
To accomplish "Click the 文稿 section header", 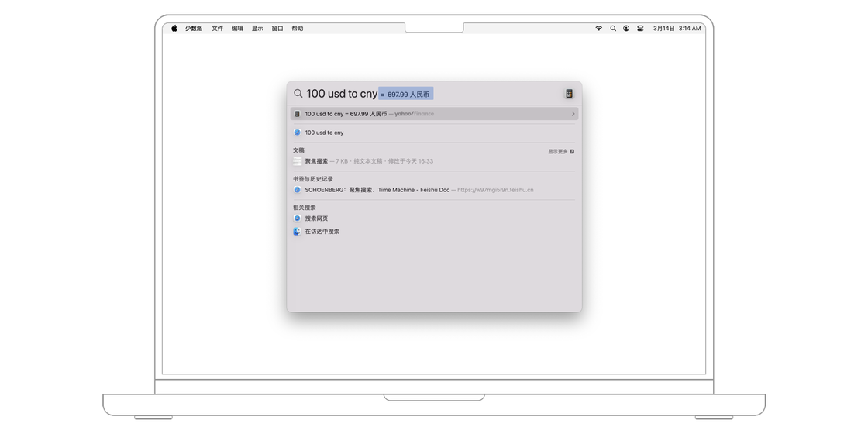I will coord(299,150).
